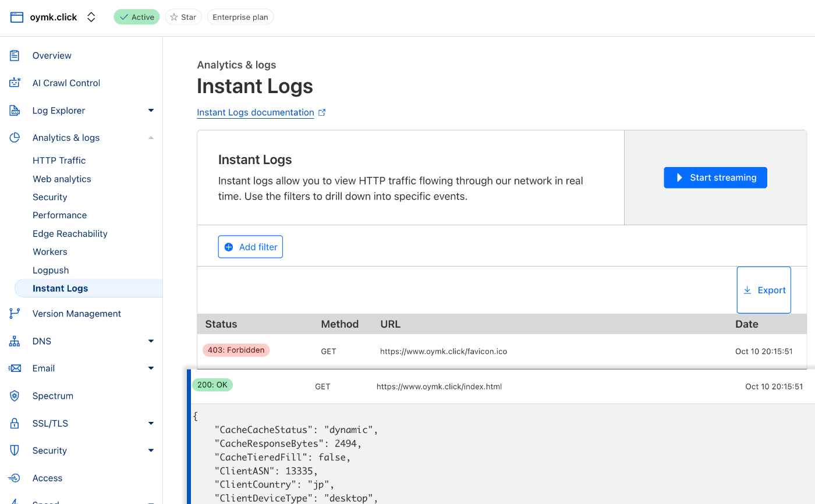
Task: Star this domain
Action: pyautogui.click(x=183, y=17)
